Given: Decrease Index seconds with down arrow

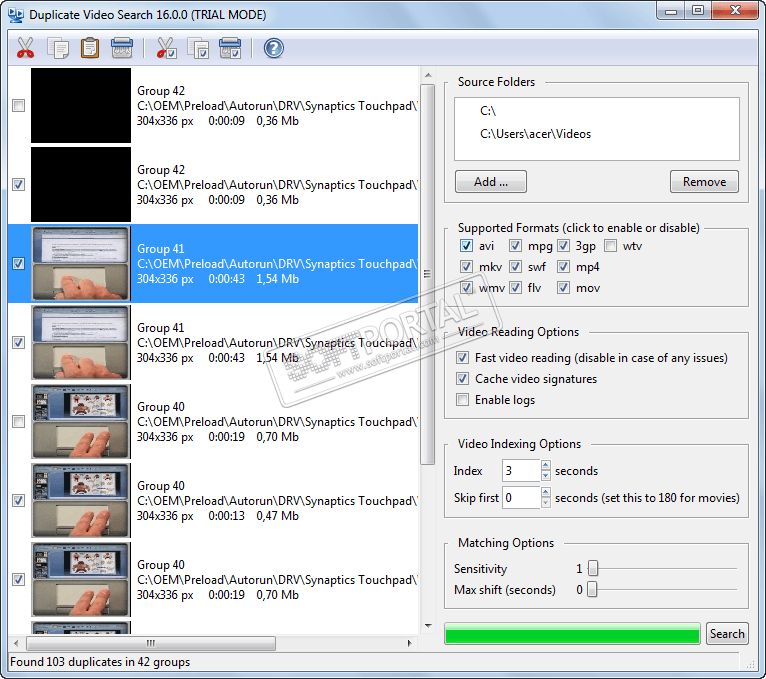Looking at the screenshot, I should pyautogui.click(x=546, y=476).
